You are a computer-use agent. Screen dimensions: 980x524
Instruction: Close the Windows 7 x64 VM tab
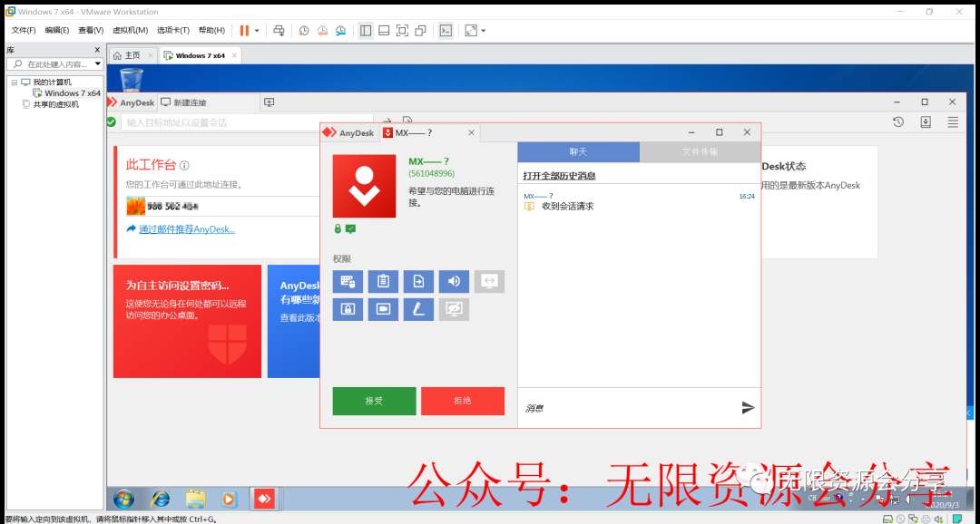pos(234,55)
